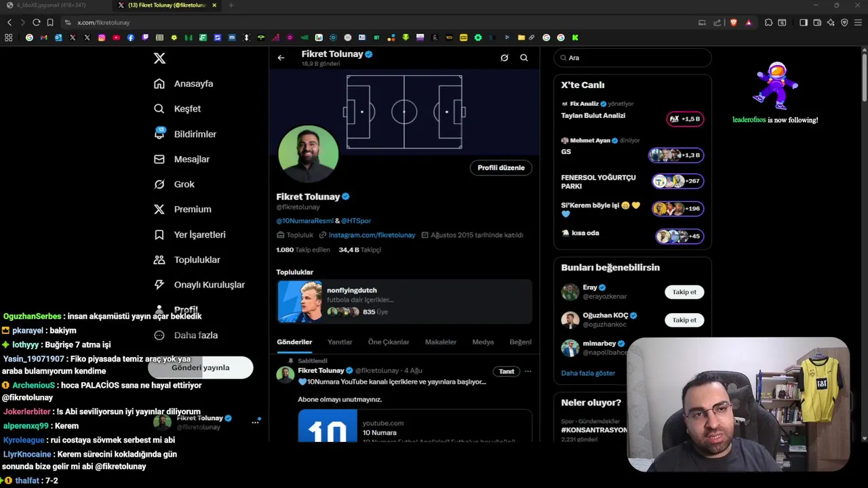Image resolution: width=868 pixels, height=488 pixels.
Task: Click Daha fazla göster link
Action: tap(588, 373)
